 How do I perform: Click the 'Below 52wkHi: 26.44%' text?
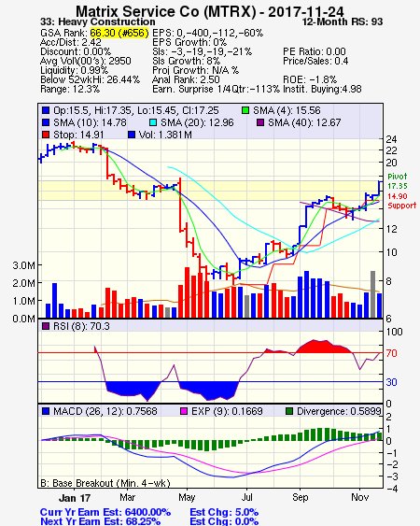click(x=90, y=79)
